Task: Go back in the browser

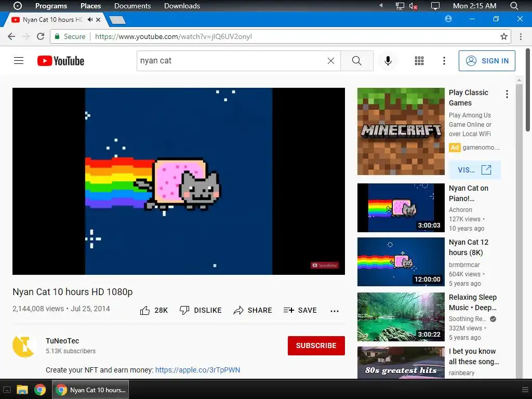Action: click(x=11, y=36)
